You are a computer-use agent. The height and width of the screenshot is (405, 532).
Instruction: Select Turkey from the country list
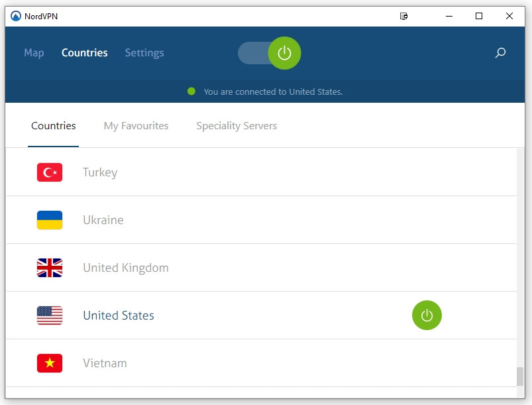click(x=100, y=172)
